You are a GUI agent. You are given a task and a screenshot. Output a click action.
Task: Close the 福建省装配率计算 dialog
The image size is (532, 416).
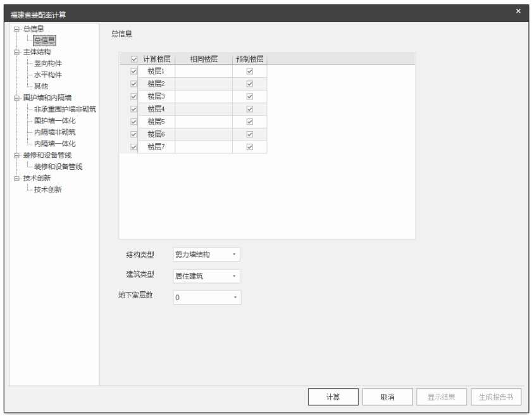[x=518, y=11]
